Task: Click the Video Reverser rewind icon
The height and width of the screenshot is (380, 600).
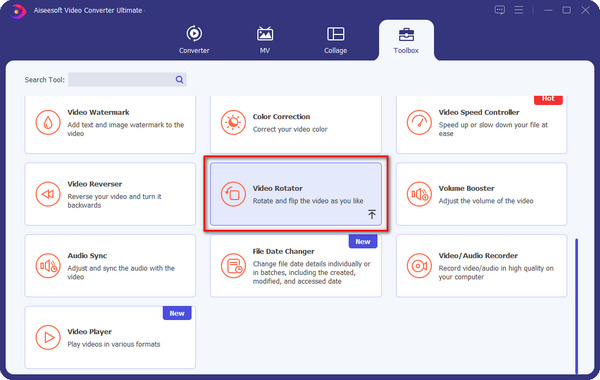Action: pos(48,194)
